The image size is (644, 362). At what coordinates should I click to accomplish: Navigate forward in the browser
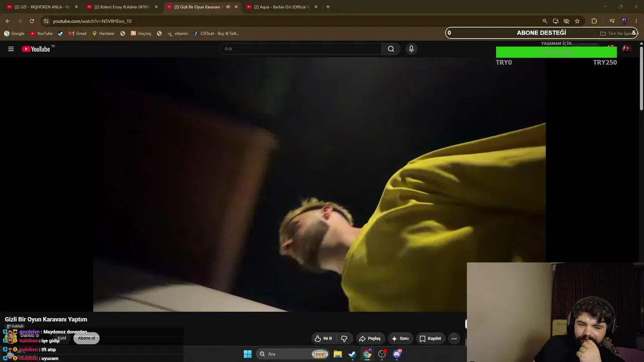click(x=20, y=21)
